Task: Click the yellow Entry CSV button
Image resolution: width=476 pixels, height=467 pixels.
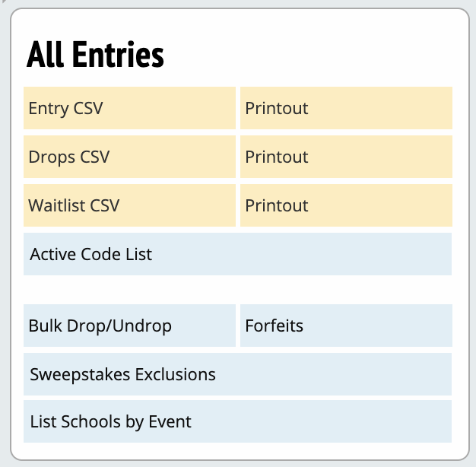Action: [x=129, y=108]
